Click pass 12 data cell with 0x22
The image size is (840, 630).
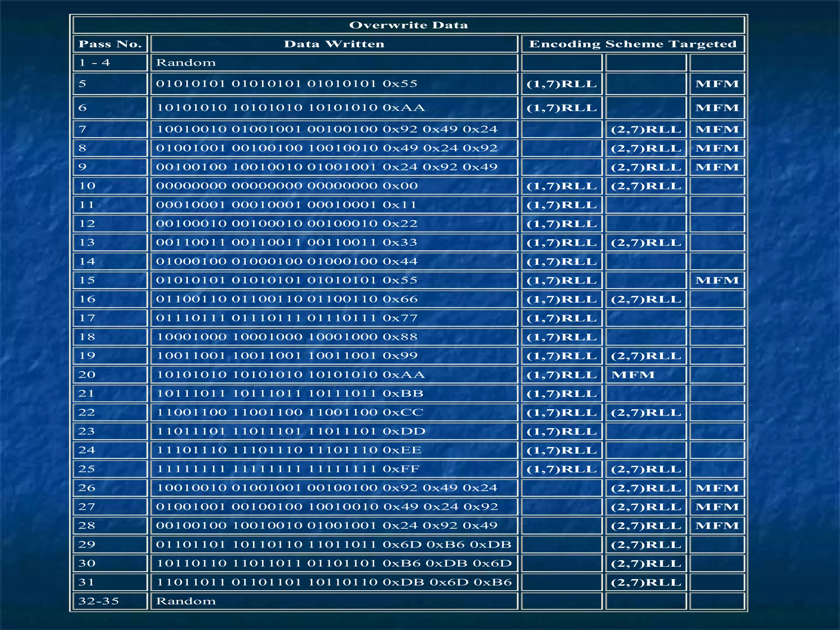coord(334,224)
